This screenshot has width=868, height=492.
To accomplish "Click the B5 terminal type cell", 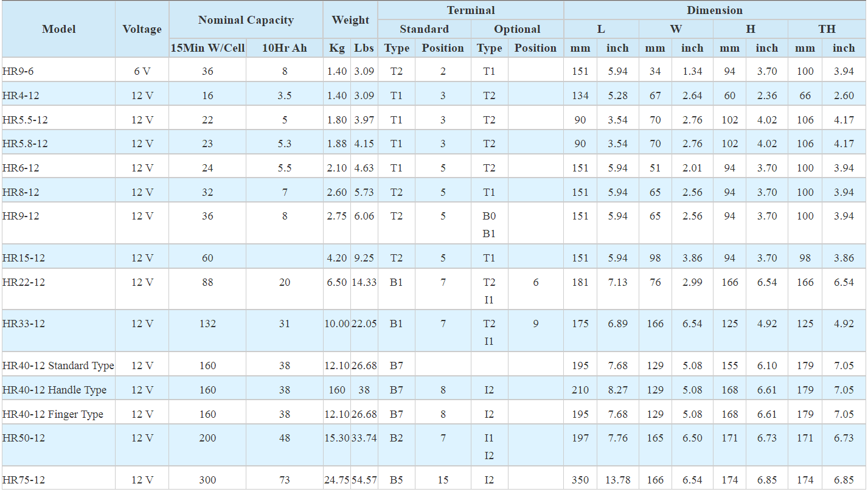I will 397,480.
